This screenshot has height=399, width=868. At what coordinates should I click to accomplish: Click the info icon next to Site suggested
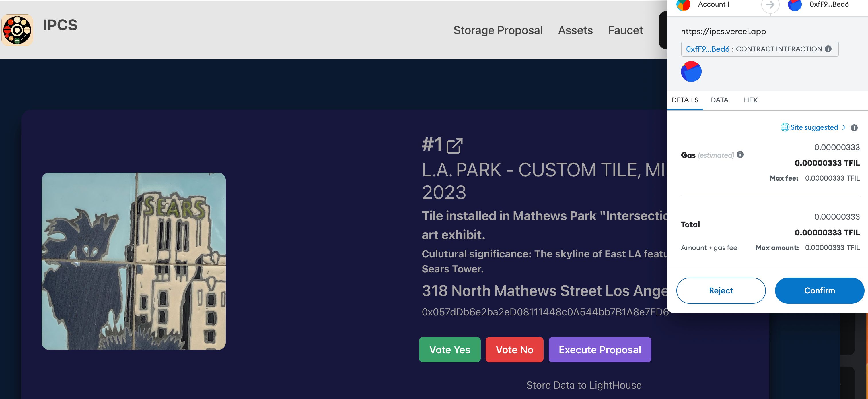click(854, 127)
